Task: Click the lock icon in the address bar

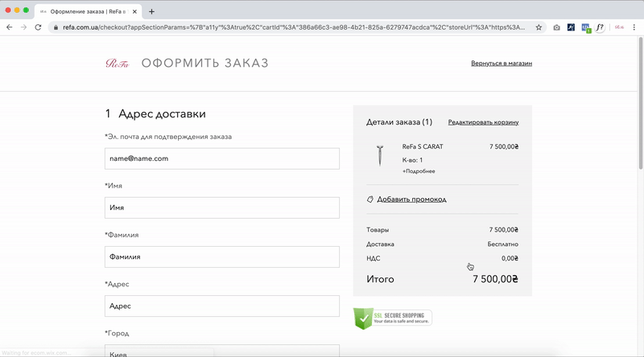Action: pos(56,27)
